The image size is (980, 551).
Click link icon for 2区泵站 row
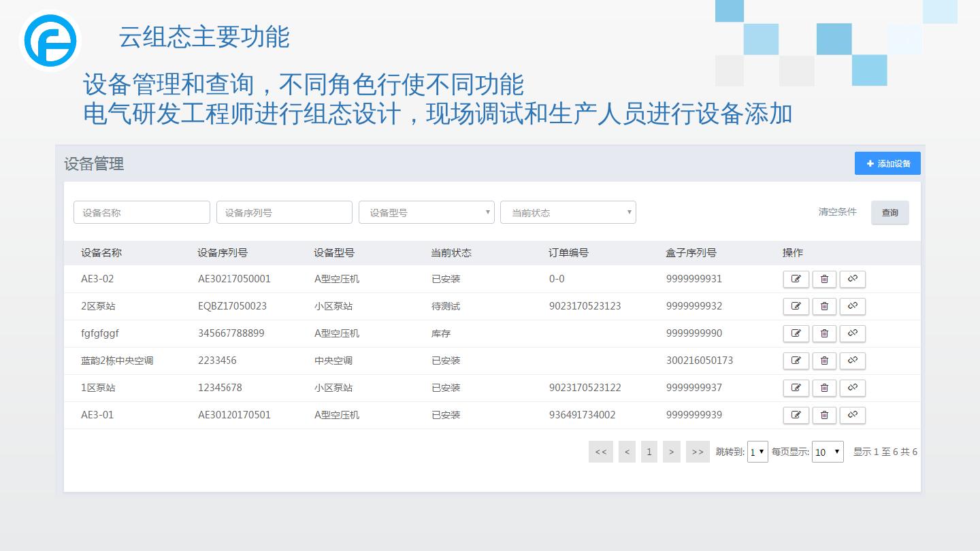coord(852,306)
